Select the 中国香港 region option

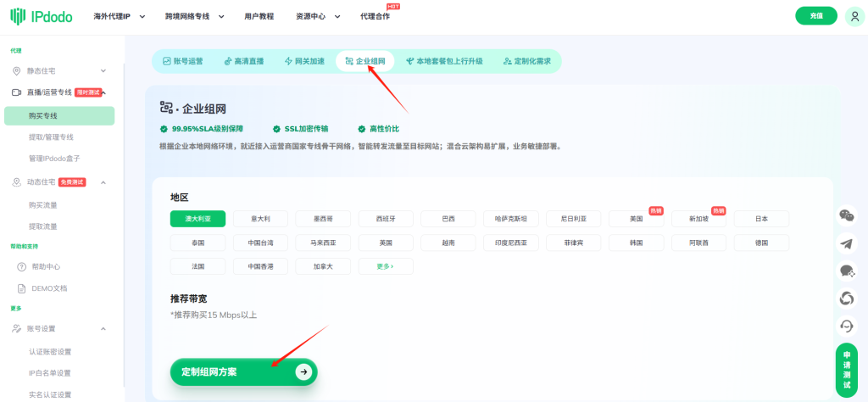click(260, 266)
